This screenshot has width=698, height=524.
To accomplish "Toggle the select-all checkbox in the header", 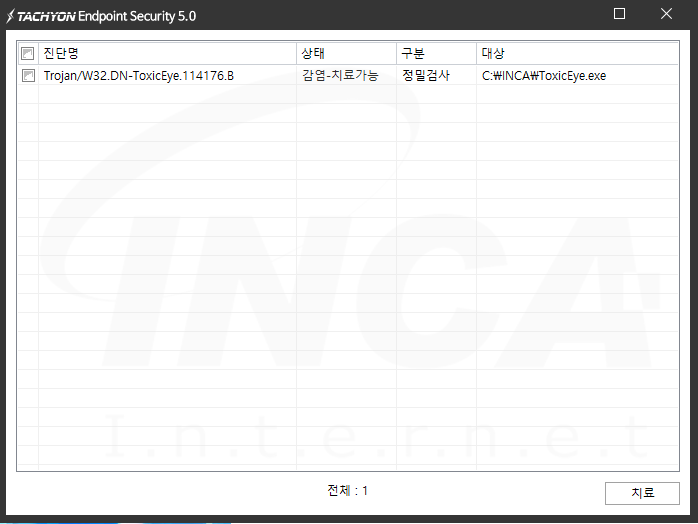I will coord(28,53).
